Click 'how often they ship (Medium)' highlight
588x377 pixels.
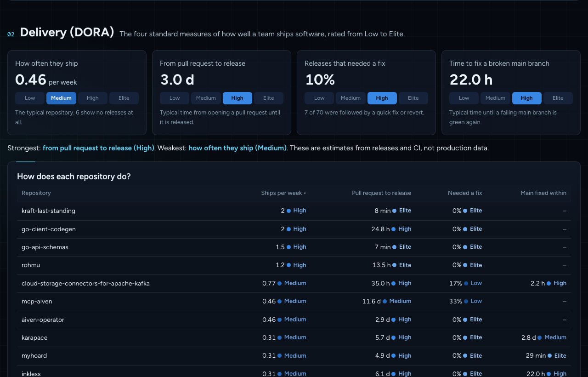(237, 148)
